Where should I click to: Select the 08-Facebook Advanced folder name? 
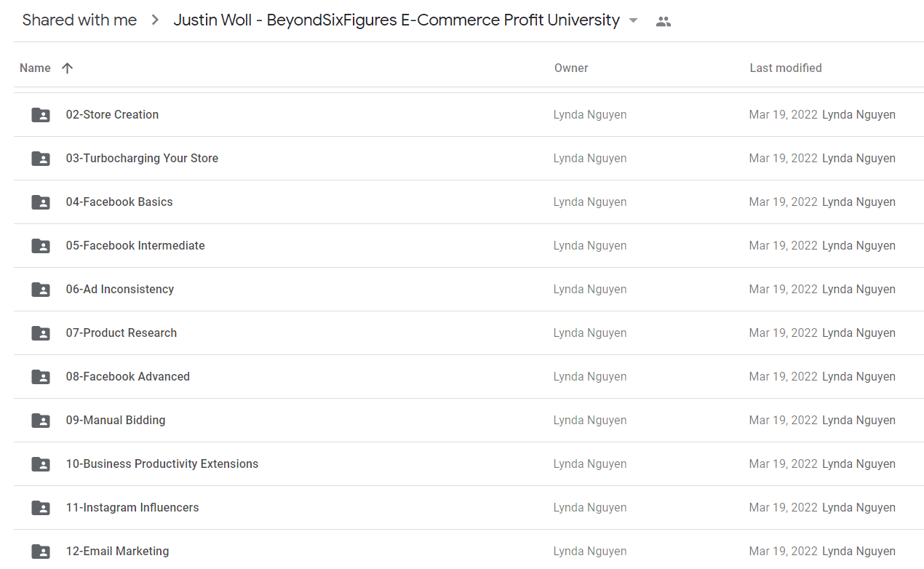(128, 377)
